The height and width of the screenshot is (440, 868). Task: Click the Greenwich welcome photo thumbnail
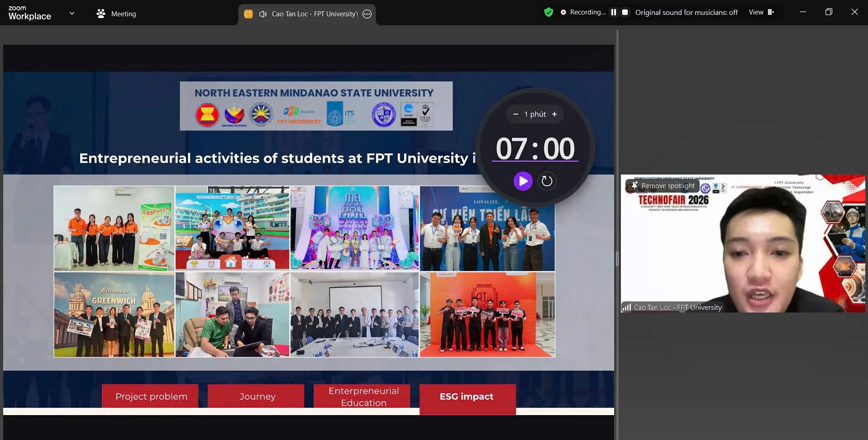pos(114,315)
